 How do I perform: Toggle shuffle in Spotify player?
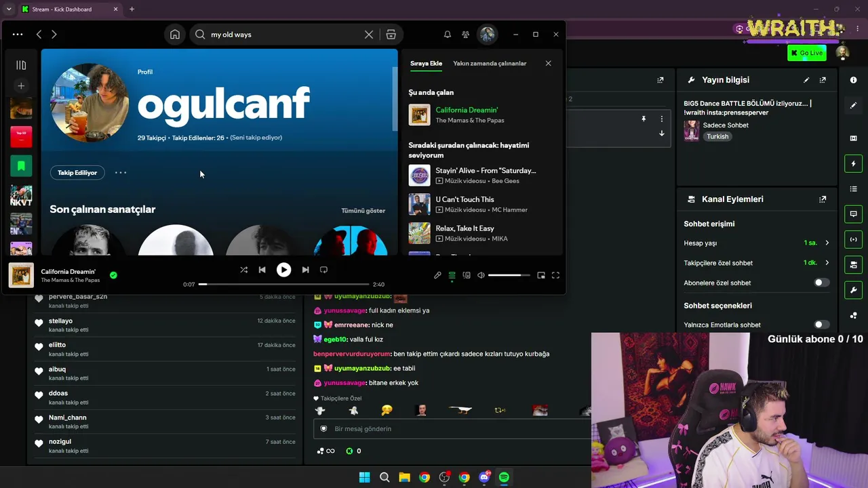[243, 270]
